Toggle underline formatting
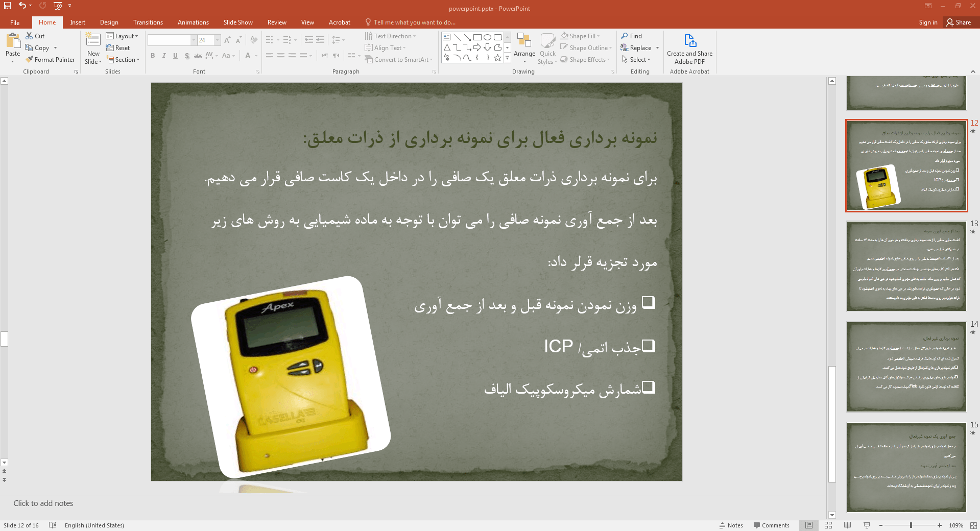Screen dimensions: 980x531 click(x=175, y=56)
